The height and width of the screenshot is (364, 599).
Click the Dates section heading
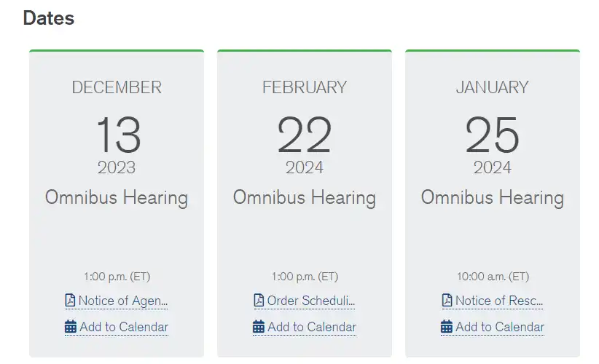pos(49,18)
